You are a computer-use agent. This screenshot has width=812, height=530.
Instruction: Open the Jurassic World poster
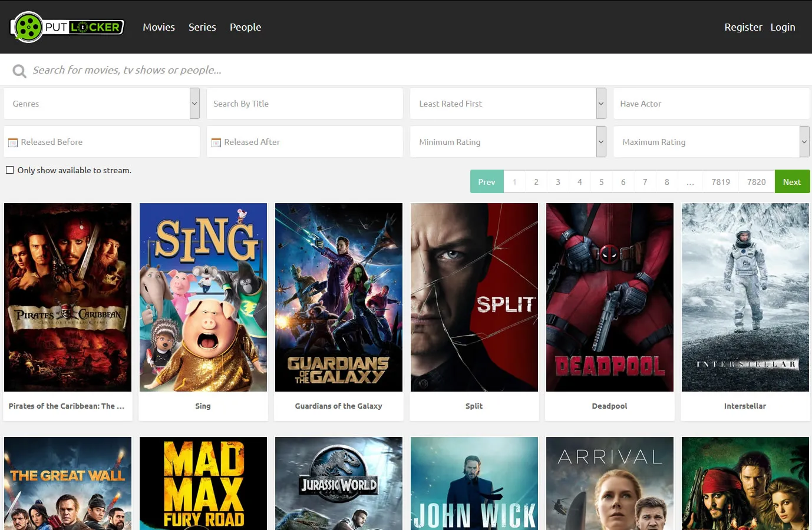339,483
